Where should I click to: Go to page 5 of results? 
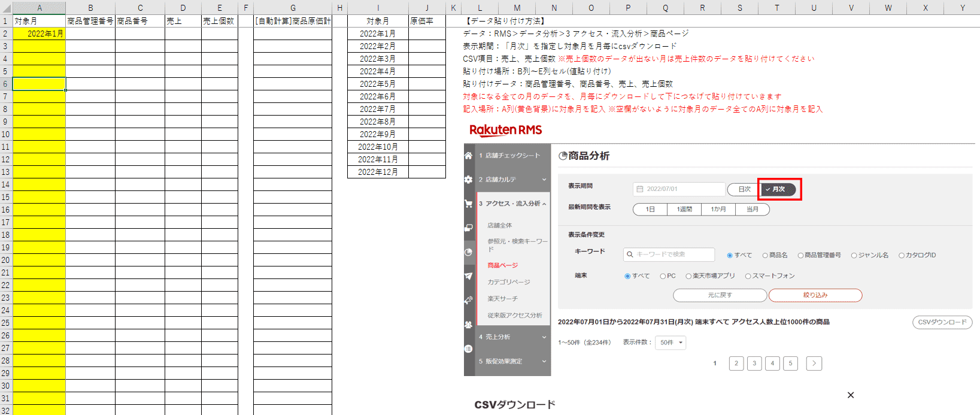coord(790,363)
